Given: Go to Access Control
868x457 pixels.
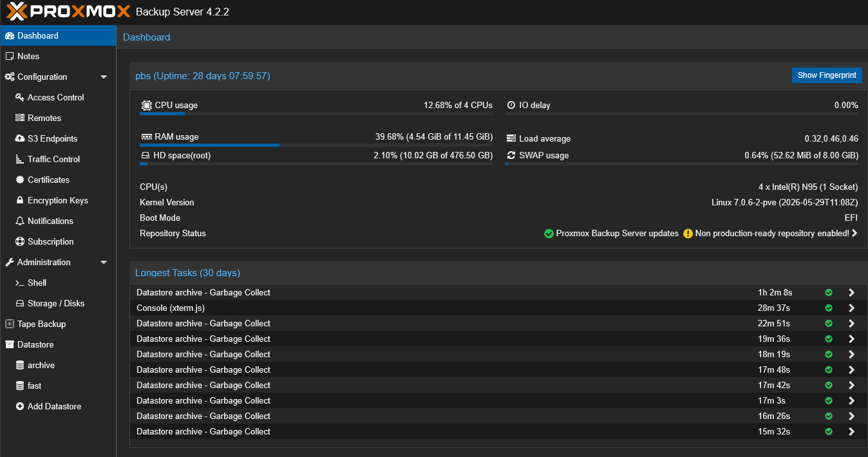Looking at the screenshot, I should point(58,98).
